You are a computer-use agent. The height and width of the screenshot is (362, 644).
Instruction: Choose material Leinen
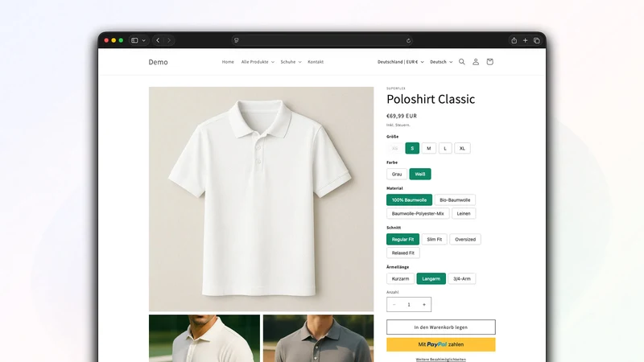point(464,213)
